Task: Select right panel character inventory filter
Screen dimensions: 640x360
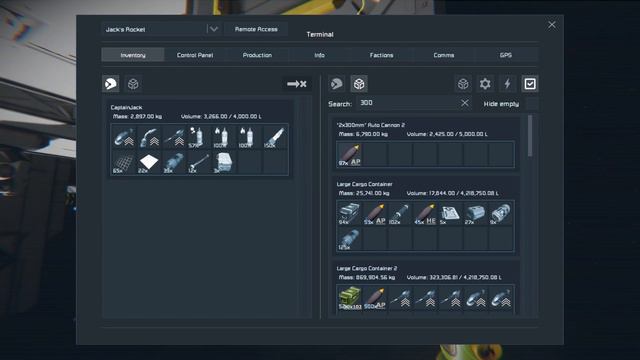Action: 337,84
